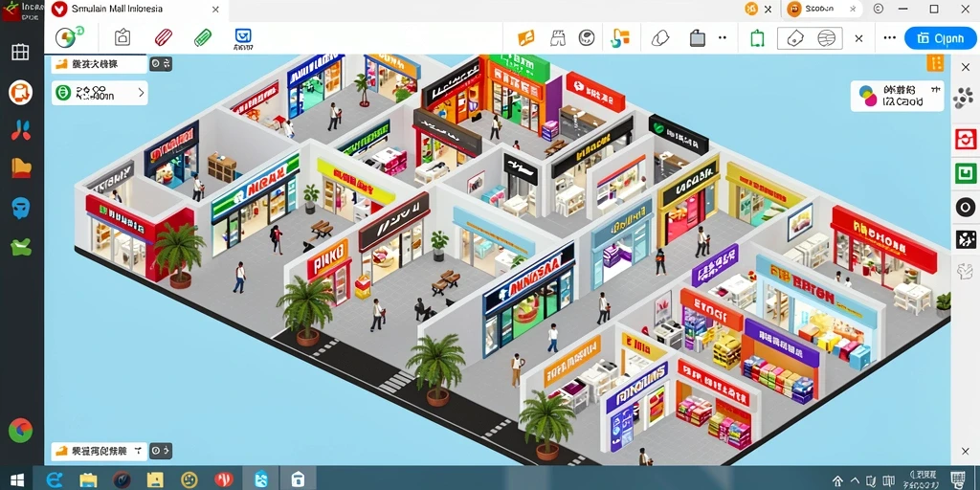Open the red target icon on right panel
This screenshot has height=490, width=980.
click(966, 139)
